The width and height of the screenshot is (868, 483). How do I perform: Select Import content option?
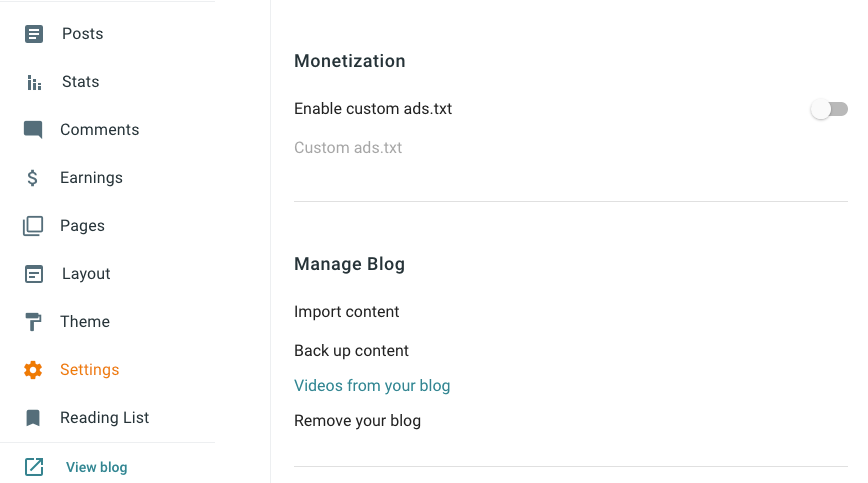click(346, 312)
